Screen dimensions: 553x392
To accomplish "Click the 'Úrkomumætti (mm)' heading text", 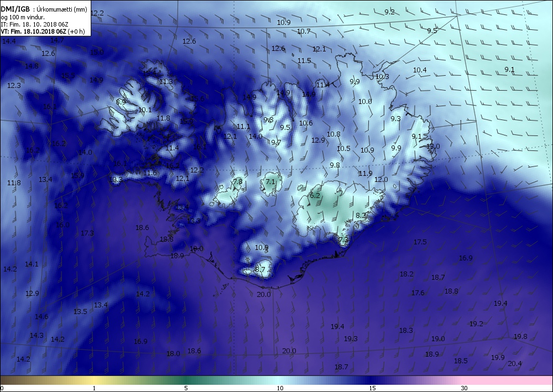I will coord(62,9).
